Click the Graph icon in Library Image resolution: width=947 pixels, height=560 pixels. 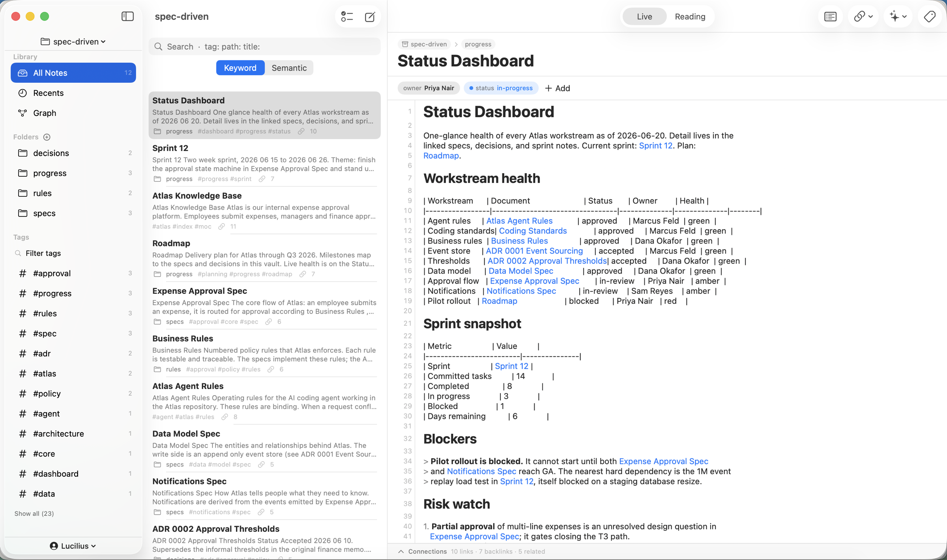tap(22, 113)
